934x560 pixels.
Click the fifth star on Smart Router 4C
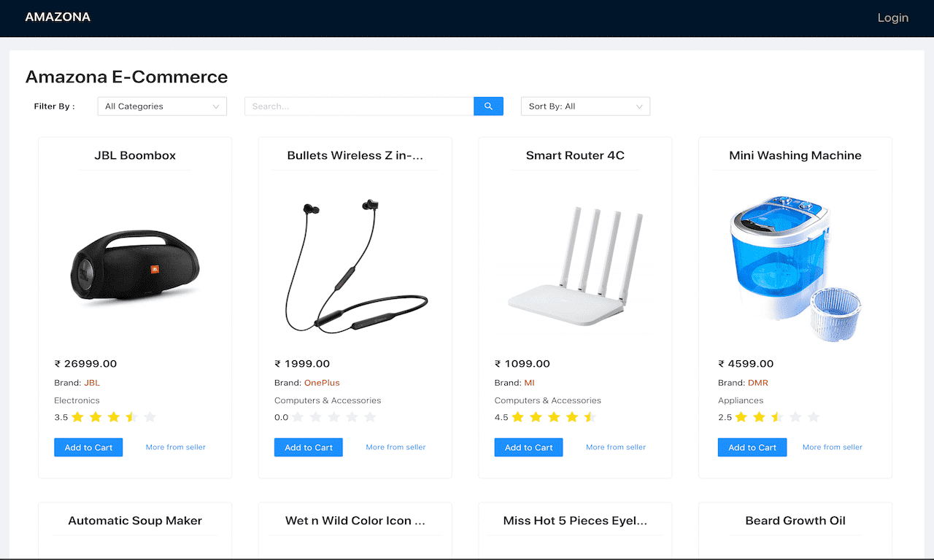[x=590, y=417]
